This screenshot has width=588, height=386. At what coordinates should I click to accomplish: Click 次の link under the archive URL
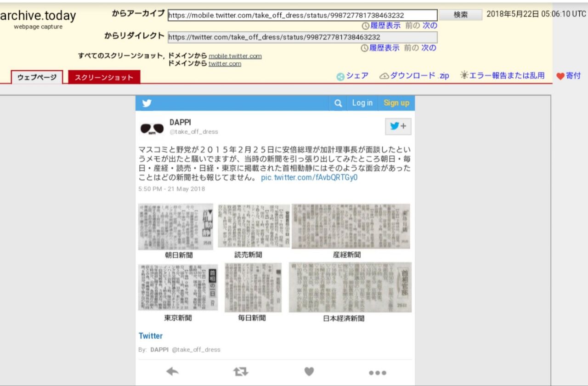[x=430, y=26]
